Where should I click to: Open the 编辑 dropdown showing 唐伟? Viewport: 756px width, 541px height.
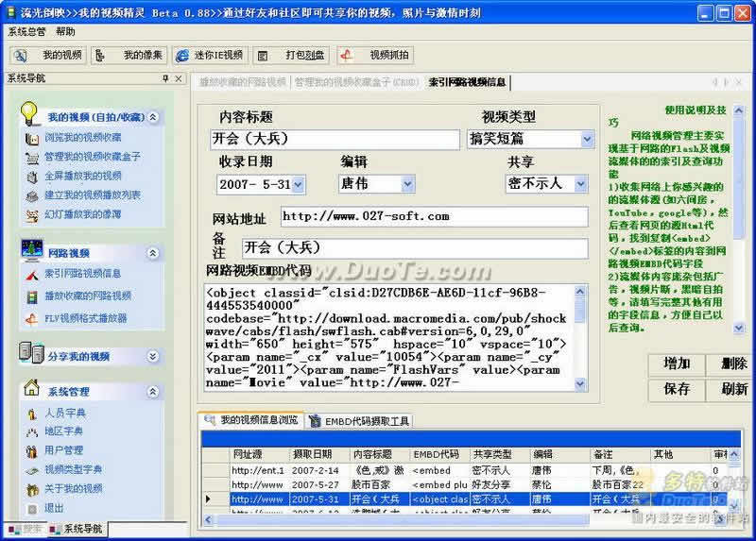(408, 184)
